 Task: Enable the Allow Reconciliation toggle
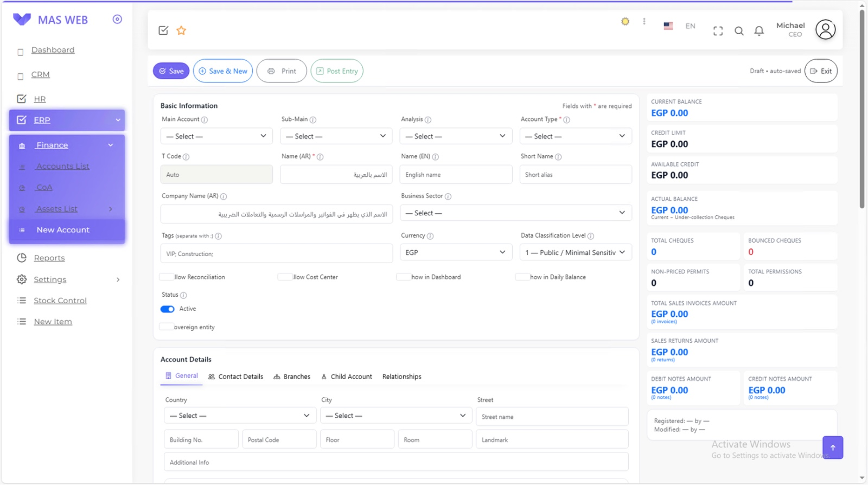coord(167,277)
